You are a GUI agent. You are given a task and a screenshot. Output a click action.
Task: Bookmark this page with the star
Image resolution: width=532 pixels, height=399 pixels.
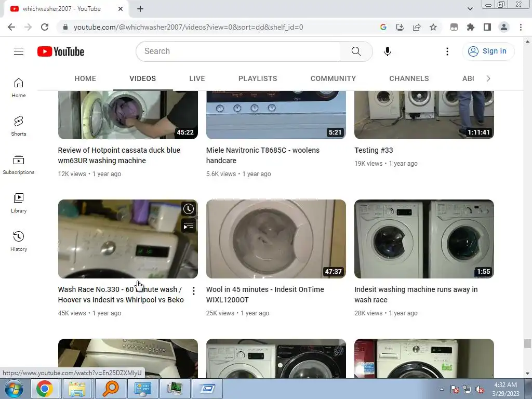coord(433,27)
